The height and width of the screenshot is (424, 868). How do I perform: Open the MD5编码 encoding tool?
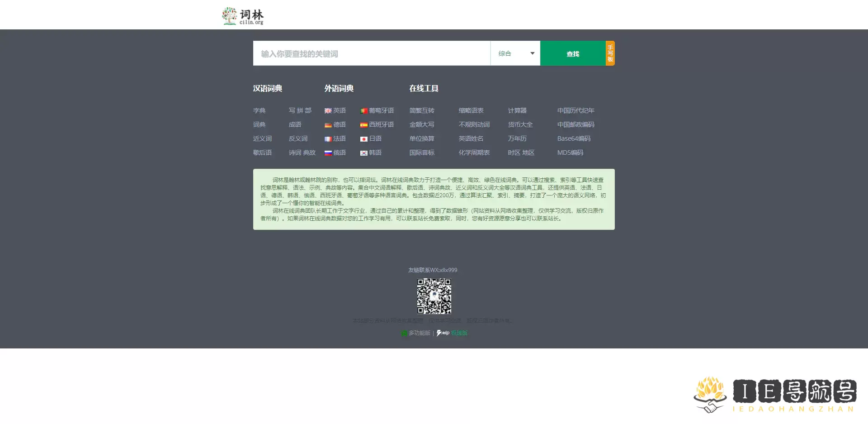click(571, 153)
